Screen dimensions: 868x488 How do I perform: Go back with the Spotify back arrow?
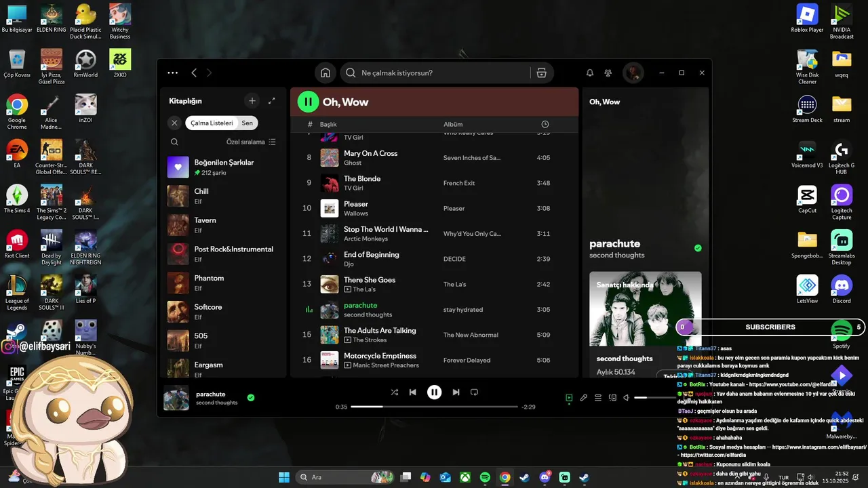194,73
